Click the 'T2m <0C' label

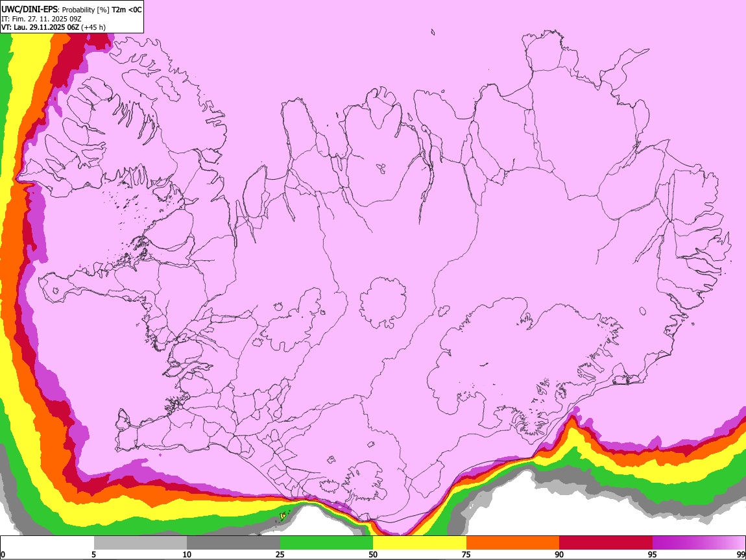pos(127,10)
